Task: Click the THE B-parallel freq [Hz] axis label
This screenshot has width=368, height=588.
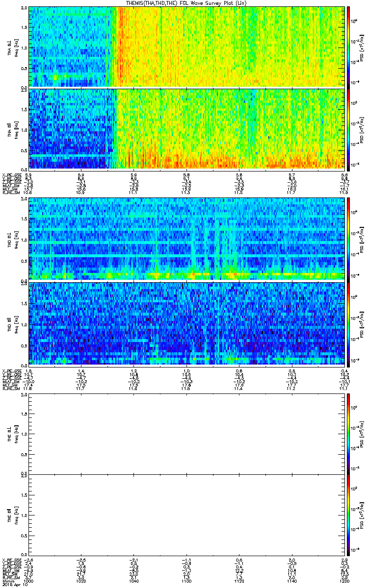Action: tap(16, 514)
